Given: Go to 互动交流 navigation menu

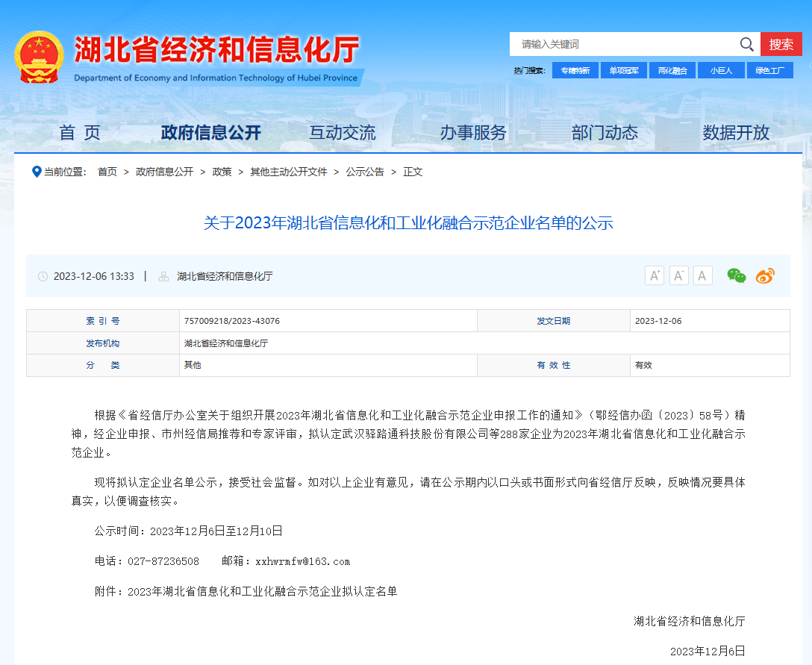Looking at the screenshot, I should coord(343,133).
